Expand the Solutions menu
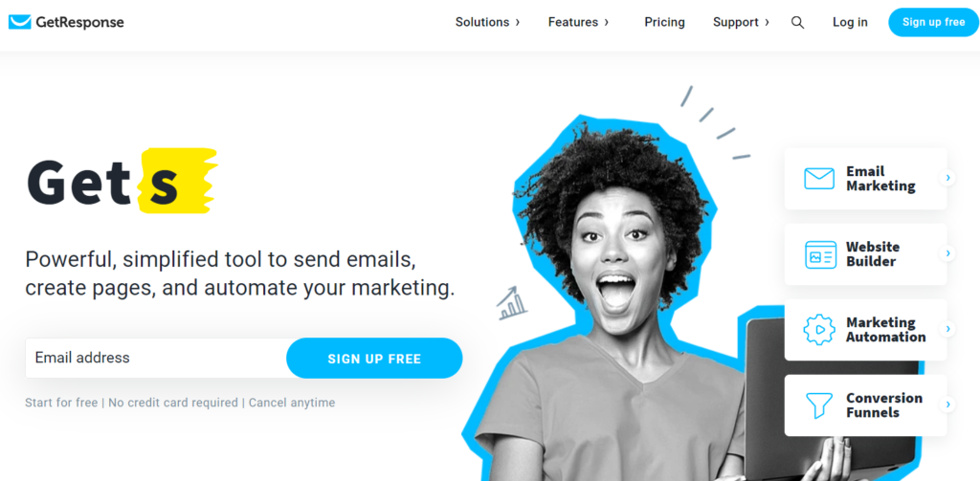The width and height of the screenshot is (980, 481). (x=487, y=23)
